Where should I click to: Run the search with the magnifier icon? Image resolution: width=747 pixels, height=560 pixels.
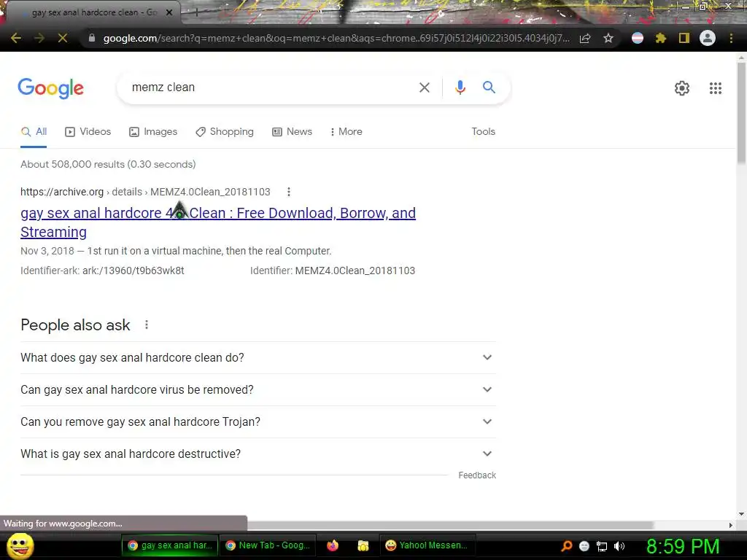click(x=489, y=87)
